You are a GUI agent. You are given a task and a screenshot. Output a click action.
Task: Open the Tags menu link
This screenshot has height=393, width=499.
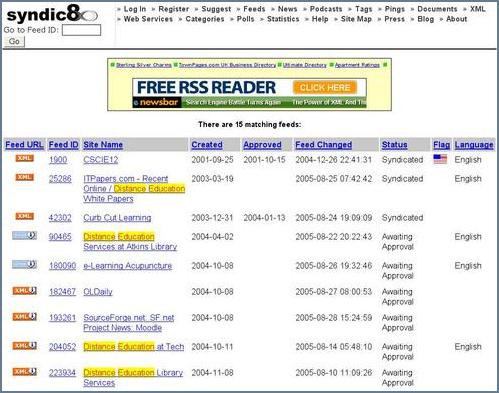point(363,9)
